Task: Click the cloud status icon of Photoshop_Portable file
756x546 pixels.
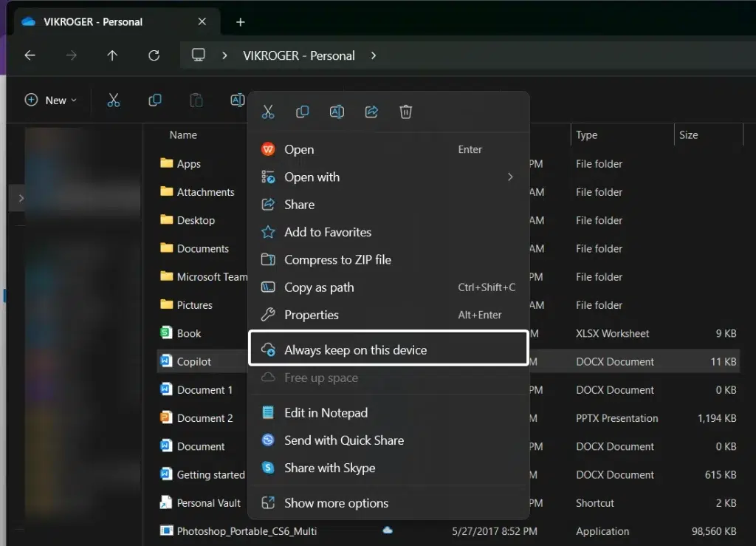Action: (x=388, y=530)
